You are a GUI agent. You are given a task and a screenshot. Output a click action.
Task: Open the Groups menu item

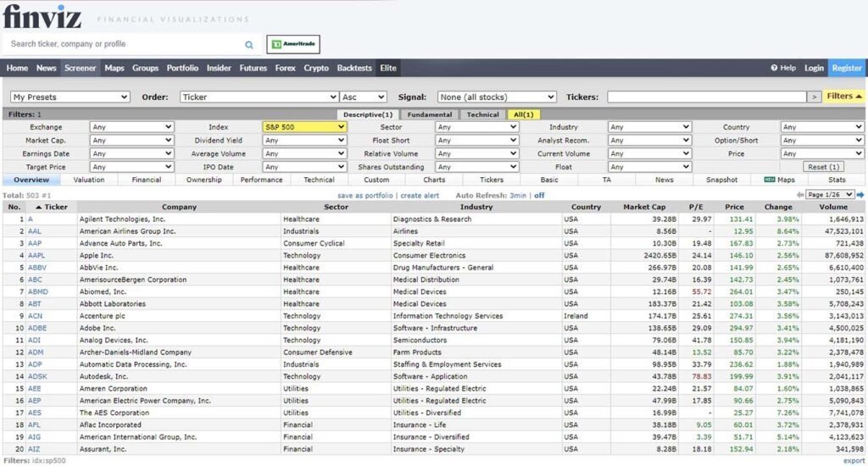pyautogui.click(x=145, y=68)
